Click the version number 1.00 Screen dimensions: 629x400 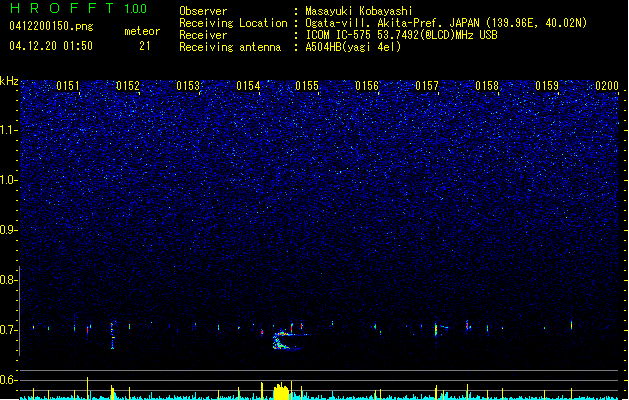(x=136, y=9)
